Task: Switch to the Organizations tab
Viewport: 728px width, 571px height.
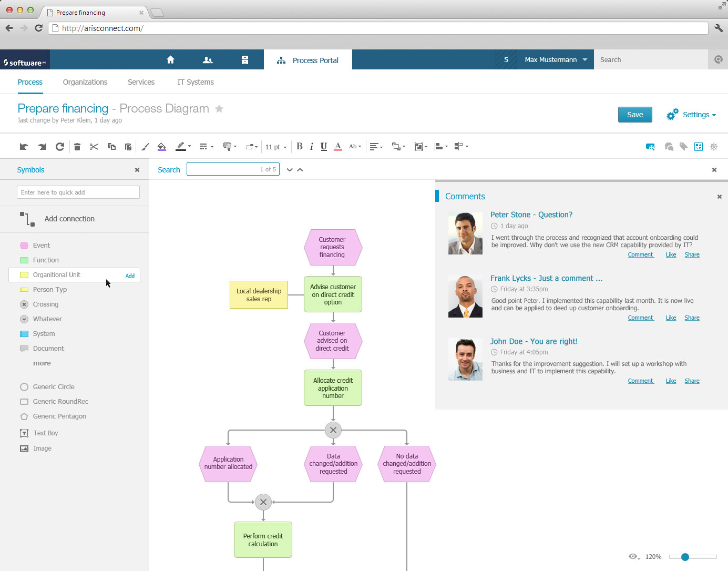Action: click(85, 82)
